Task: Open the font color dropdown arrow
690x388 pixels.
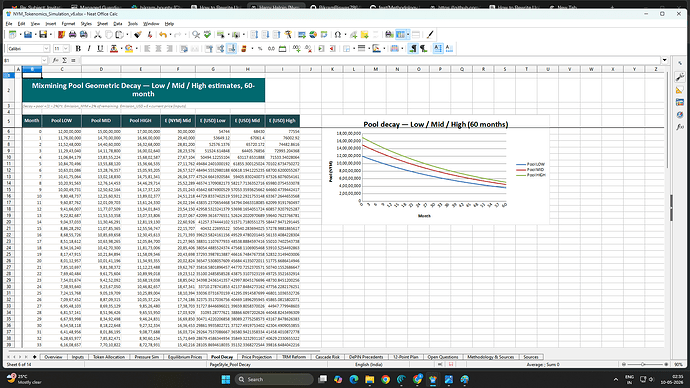Action: (121, 48)
